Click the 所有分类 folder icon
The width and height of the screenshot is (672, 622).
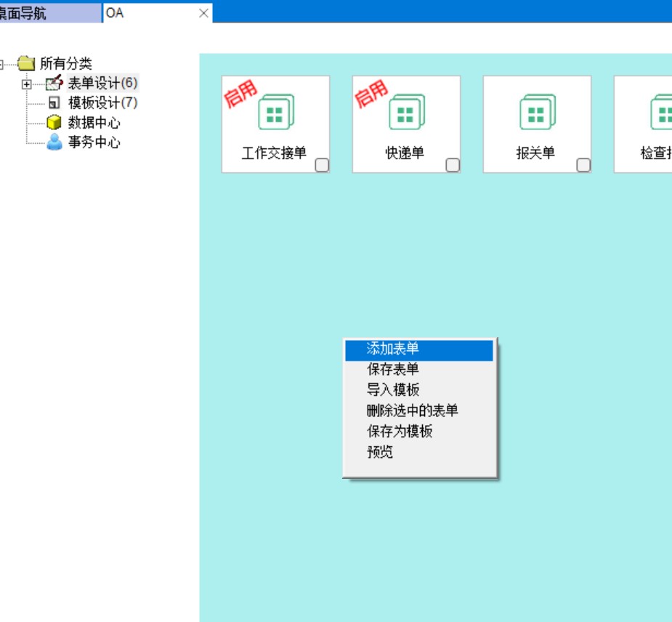27,64
